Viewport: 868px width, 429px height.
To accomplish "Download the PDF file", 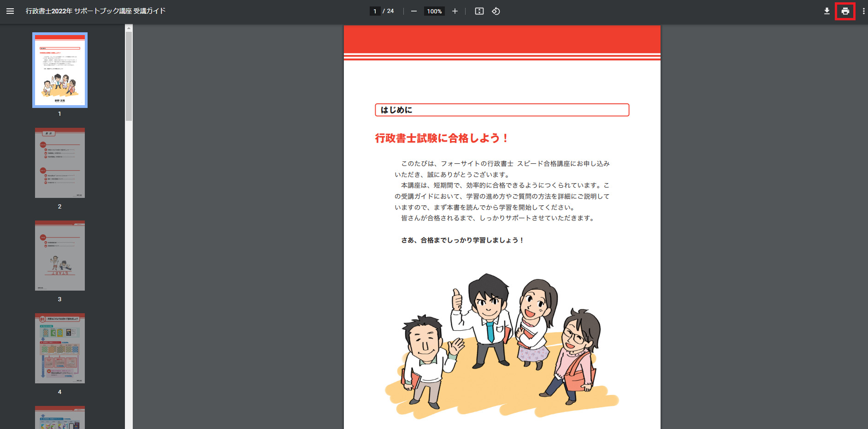I will 827,11.
